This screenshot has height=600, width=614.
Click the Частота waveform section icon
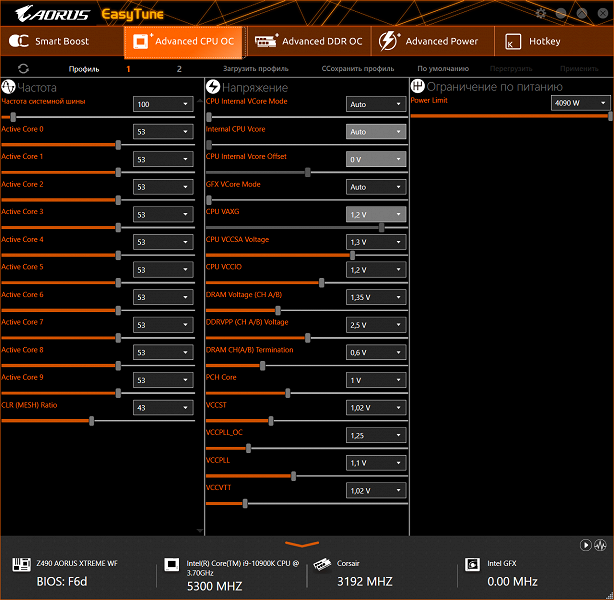tap(8, 87)
